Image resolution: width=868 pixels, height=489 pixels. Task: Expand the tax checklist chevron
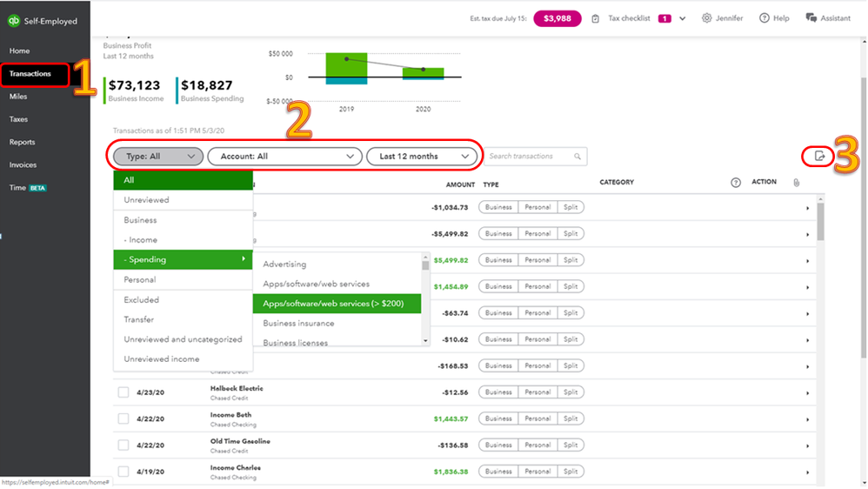click(x=683, y=19)
